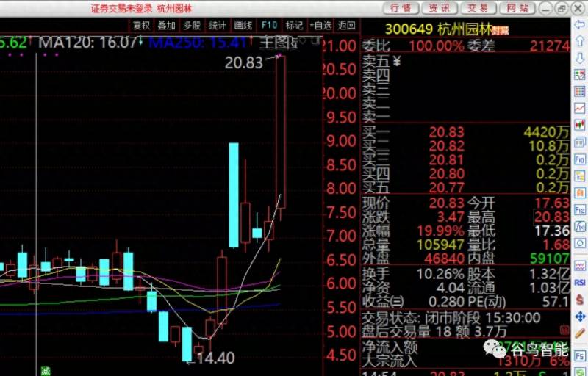
Task: Switch to the intraday line chart icon
Action: [580, 109]
